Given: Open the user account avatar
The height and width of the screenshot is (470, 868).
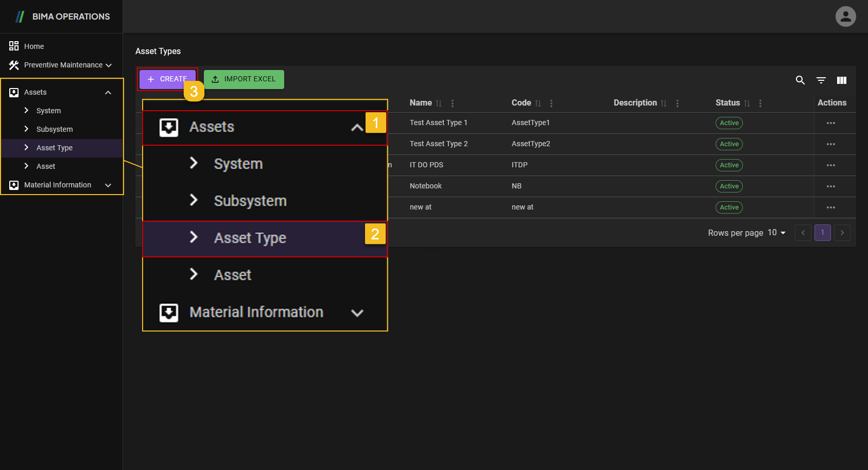Looking at the screenshot, I should (845, 16).
